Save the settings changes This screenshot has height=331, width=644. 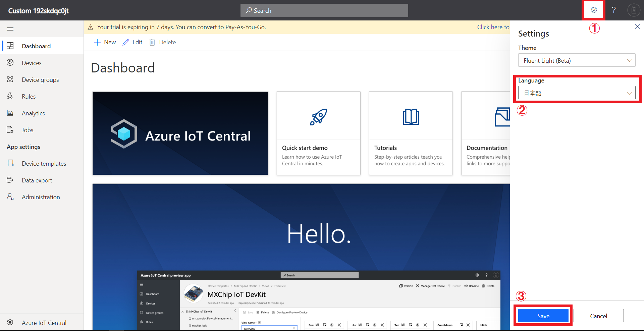(543, 316)
